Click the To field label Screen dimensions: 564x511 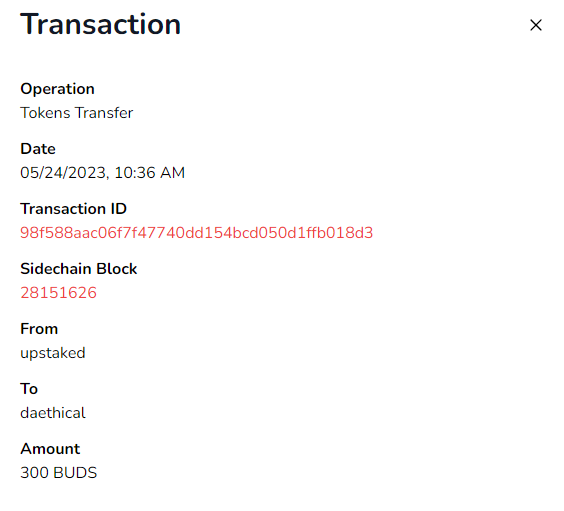click(x=29, y=389)
